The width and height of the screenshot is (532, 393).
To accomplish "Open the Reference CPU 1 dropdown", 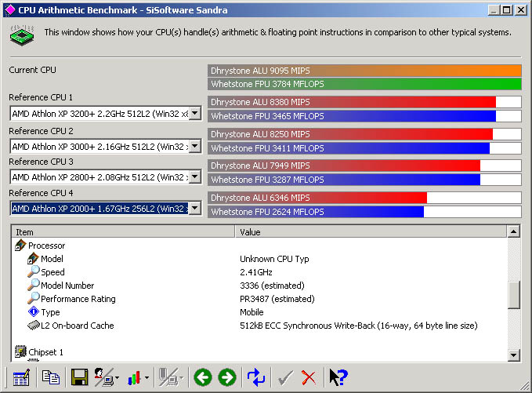I will click(194, 114).
